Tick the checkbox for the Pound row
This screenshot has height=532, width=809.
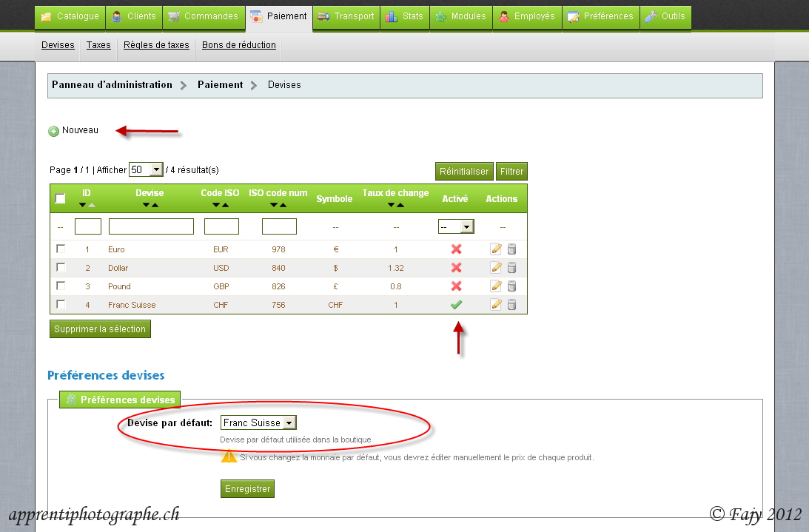[61, 286]
